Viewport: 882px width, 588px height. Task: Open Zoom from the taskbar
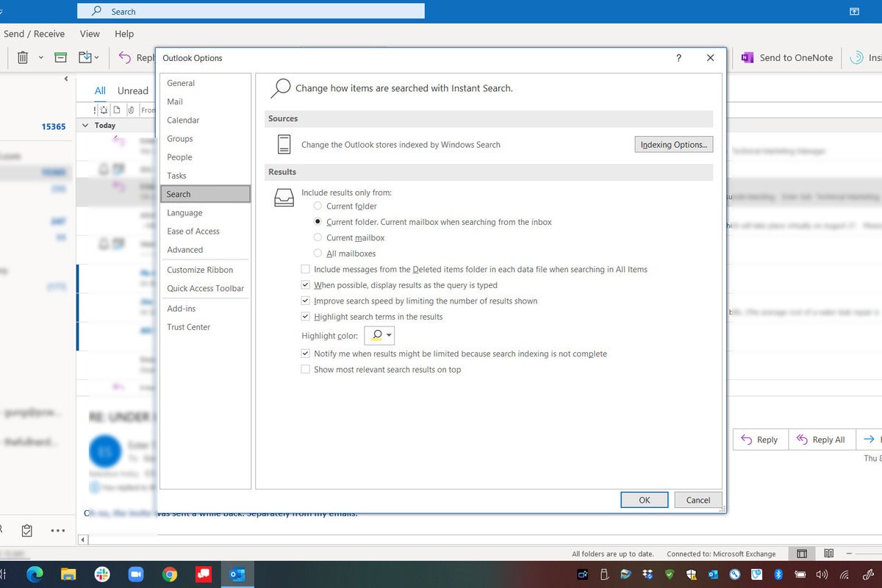click(136, 575)
